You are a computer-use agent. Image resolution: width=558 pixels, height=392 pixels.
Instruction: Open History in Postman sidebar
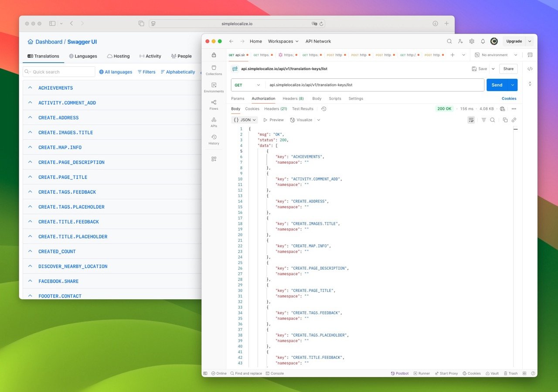[214, 139]
